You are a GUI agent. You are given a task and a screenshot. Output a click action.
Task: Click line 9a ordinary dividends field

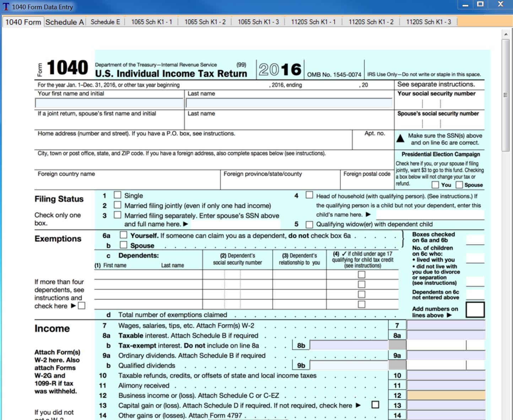point(446,355)
